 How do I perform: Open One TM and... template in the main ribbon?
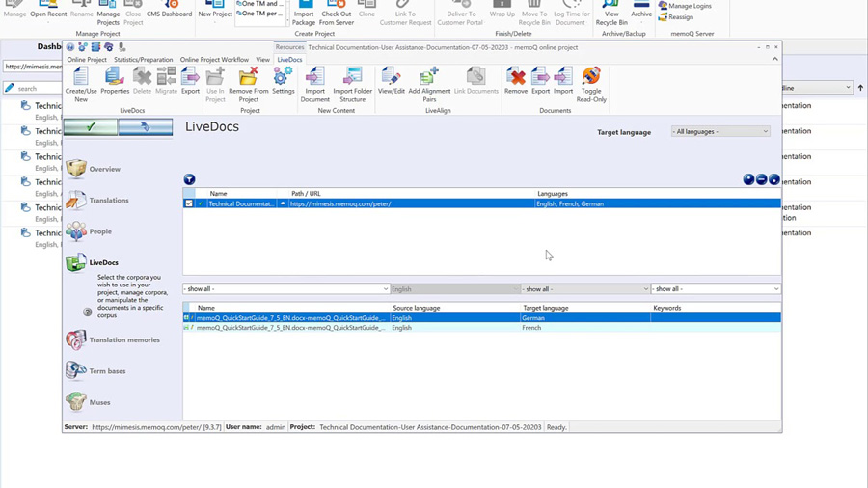click(x=259, y=3)
